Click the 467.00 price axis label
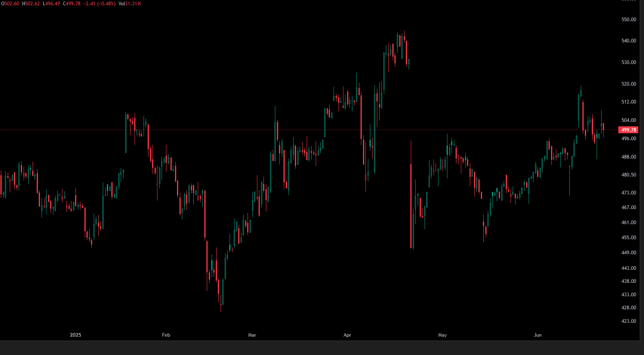Screen dimensions: 644x355 click(x=629, y=207)
